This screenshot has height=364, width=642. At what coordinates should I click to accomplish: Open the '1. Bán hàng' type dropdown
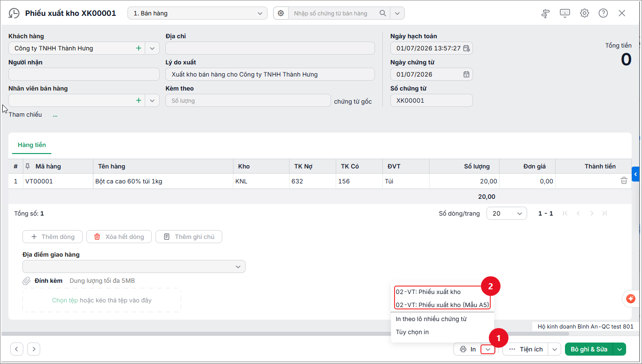click(198, 13)
